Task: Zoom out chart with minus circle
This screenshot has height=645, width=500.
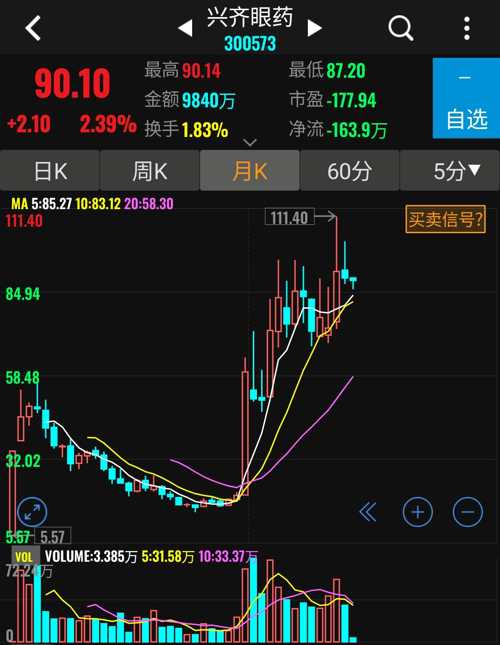Action: [x=468, y=512]
